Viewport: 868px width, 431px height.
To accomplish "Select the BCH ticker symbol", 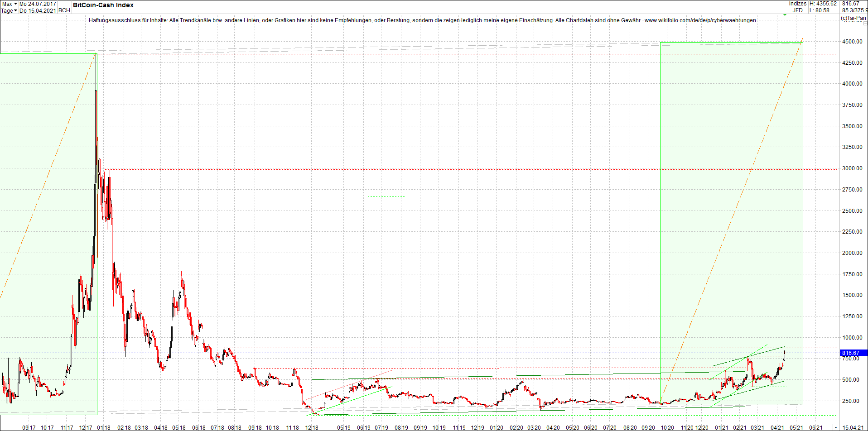I will pos(64,10).
